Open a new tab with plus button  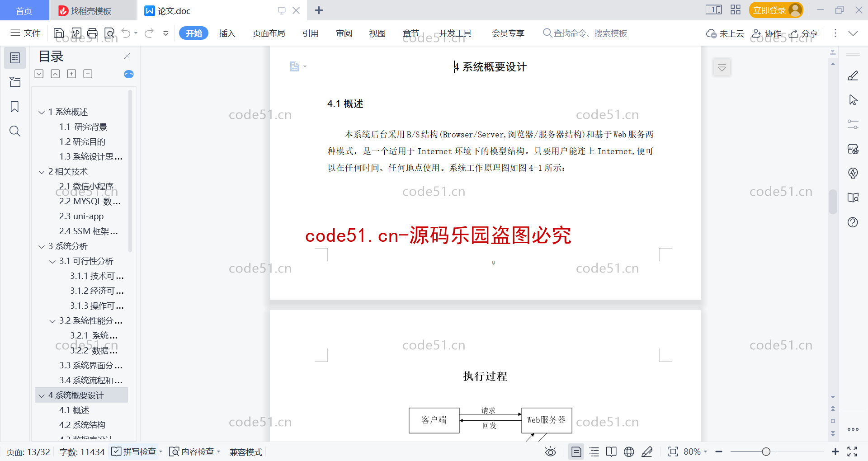point(319,10)
